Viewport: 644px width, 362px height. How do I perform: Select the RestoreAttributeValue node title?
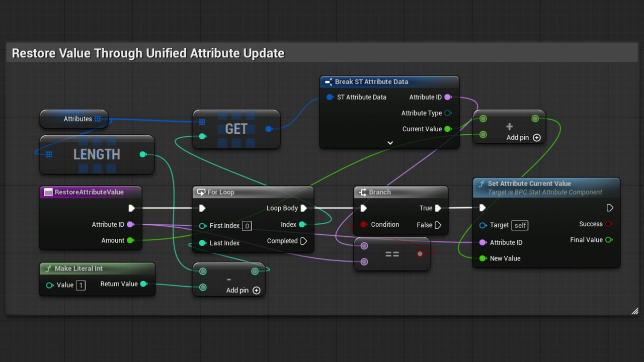pyautogui.click(x=89, y=192)
